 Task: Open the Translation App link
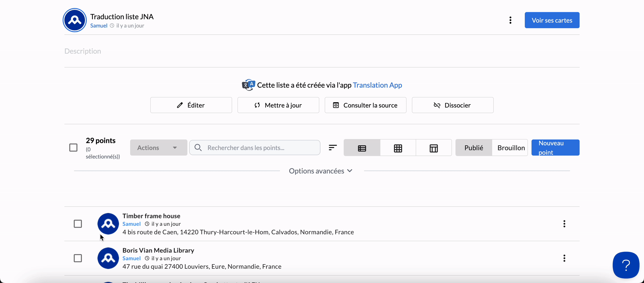pos(377,85)
